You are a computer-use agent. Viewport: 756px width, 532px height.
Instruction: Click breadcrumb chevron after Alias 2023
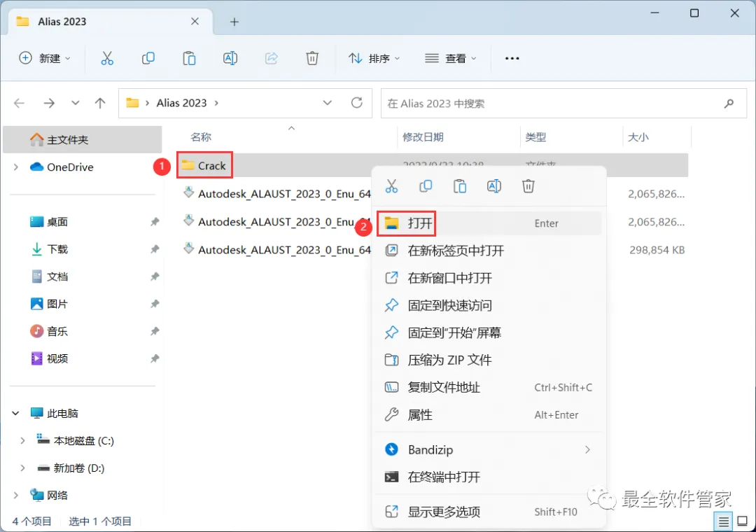pos(216,103)
